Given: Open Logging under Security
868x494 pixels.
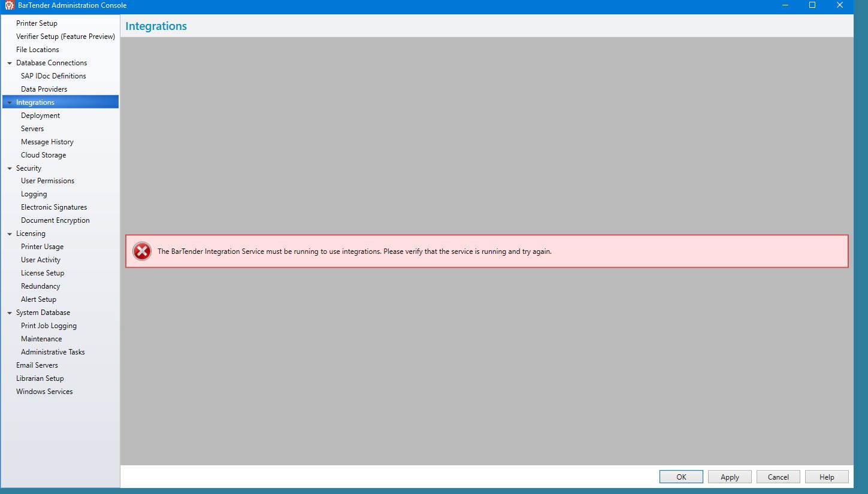Looking at the screenshot, I should pyautogui.click(x=34, y=194).
